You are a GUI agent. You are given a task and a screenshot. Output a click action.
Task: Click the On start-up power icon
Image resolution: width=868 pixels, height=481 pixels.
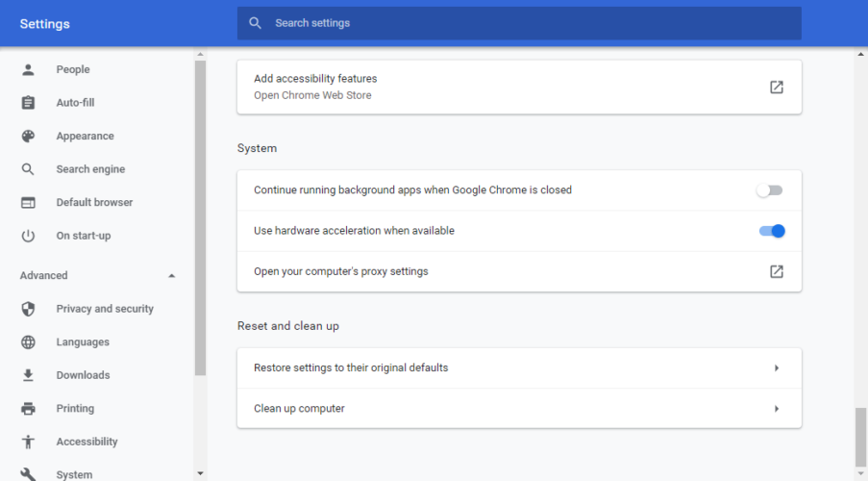(x=28, y=236)
